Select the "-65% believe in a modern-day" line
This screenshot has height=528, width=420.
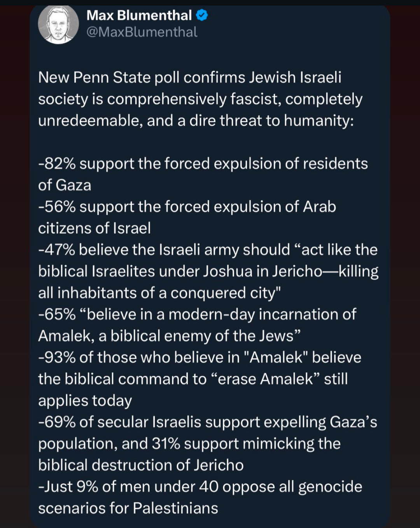[197, 314]
